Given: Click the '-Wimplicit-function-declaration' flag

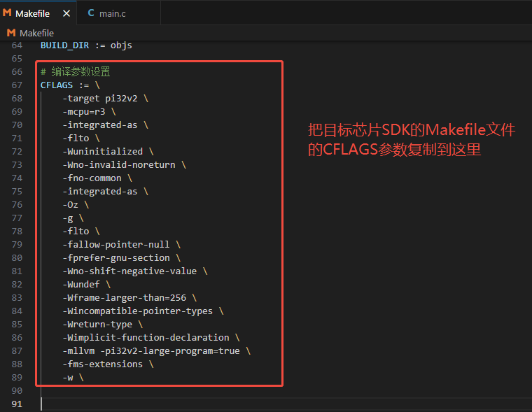Looking at the screenshot, I should (146, 338).
